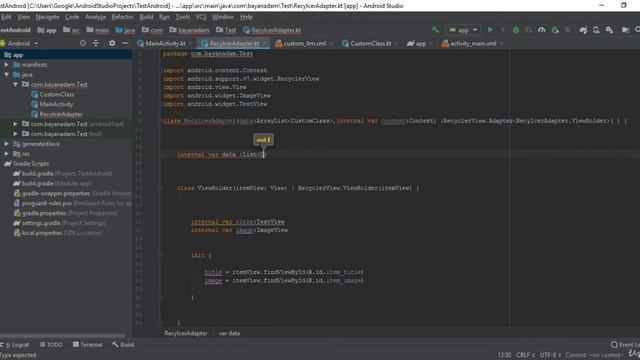The height and width of the screenshot is (360, 640).
Task: Click the green Debug app bug icon
Action: pyautogui.click(x=516, y=30)
